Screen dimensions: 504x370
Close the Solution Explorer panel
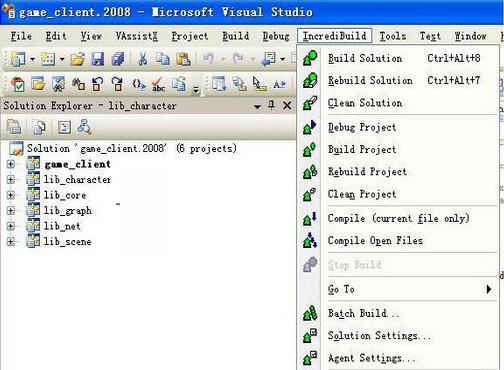point(287,106)
